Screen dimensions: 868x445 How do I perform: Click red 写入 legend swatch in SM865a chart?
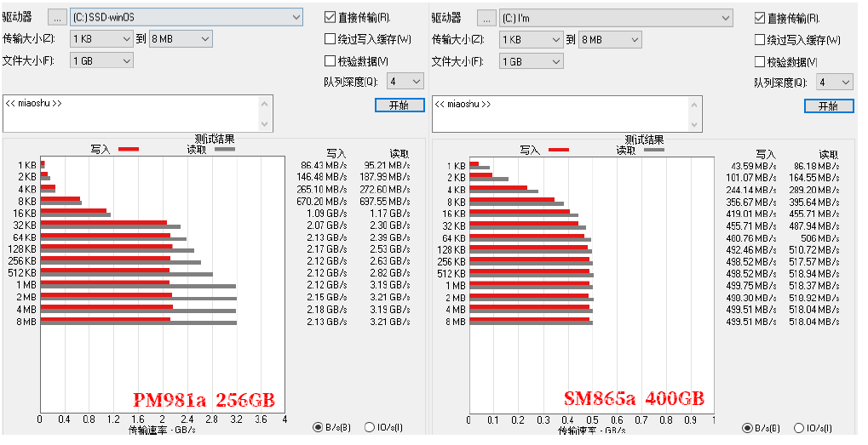coord(559,150)
